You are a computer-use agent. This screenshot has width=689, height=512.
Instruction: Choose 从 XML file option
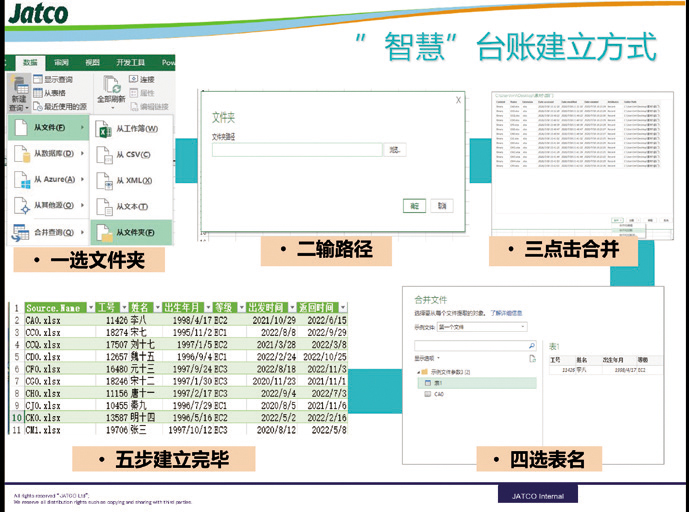click(103, 181)
